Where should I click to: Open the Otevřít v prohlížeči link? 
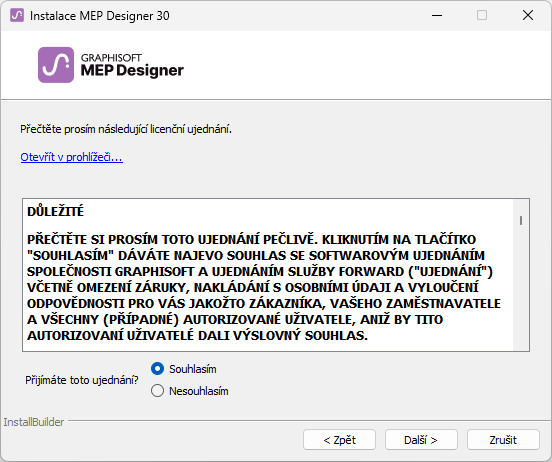[71, 157]
